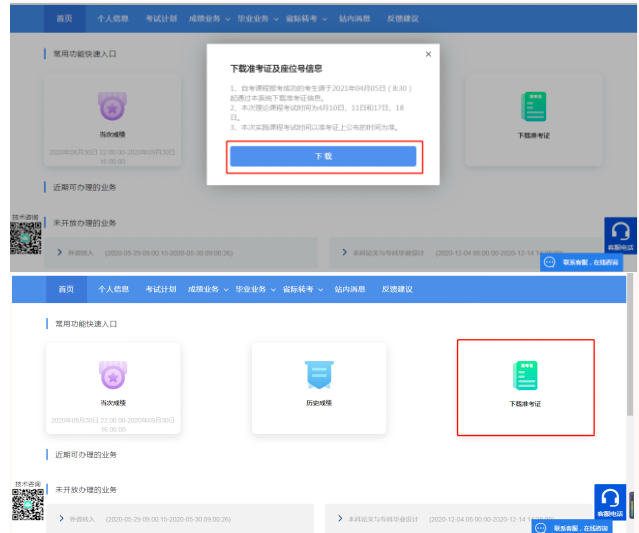Select the 首页 tab in the dimmed page navbar
Screen dimensions: 639x533
tap(64, 19)
